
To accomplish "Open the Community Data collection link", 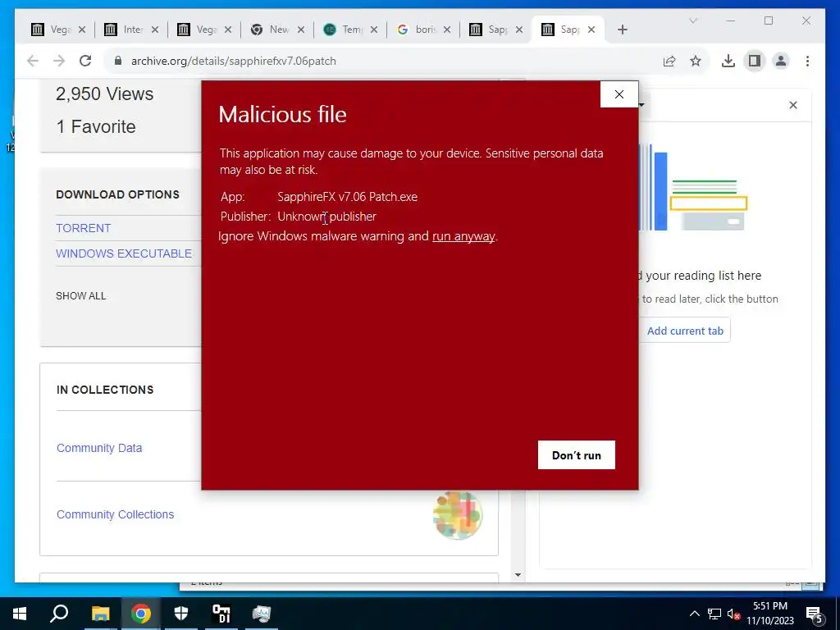I will point(99,448).
